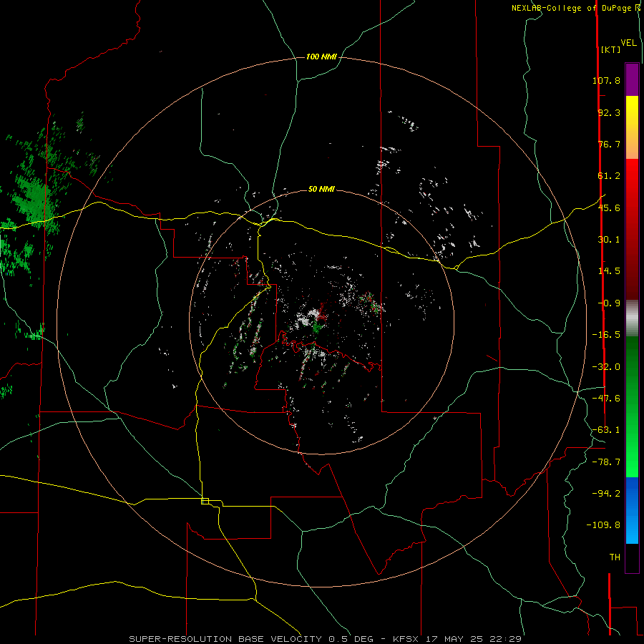The height and width of the screenshot is (644, 644).
Task: Click the 107.8 velocity scale value
Action: pos(606,80)
